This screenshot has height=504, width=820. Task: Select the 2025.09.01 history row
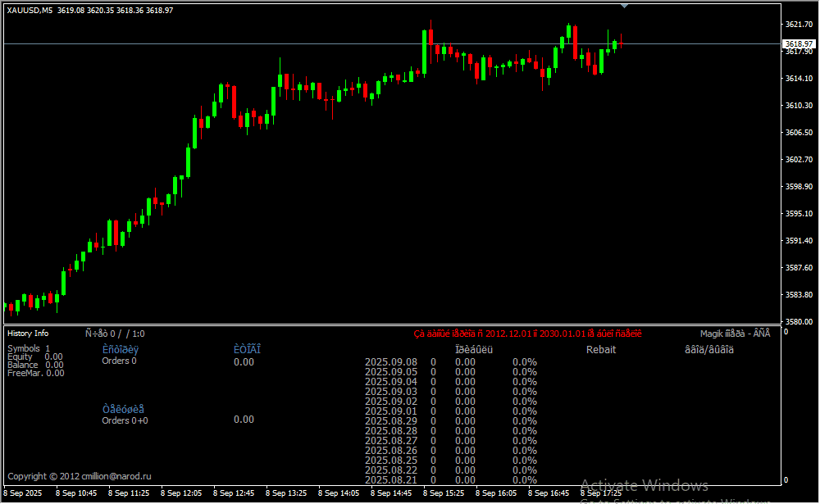click(390, 411)
